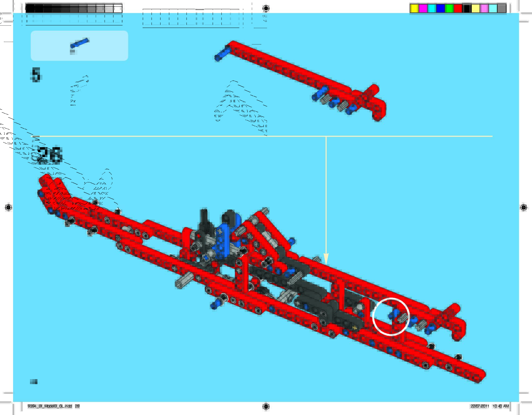Click the white circle highlight on the model

391,316
